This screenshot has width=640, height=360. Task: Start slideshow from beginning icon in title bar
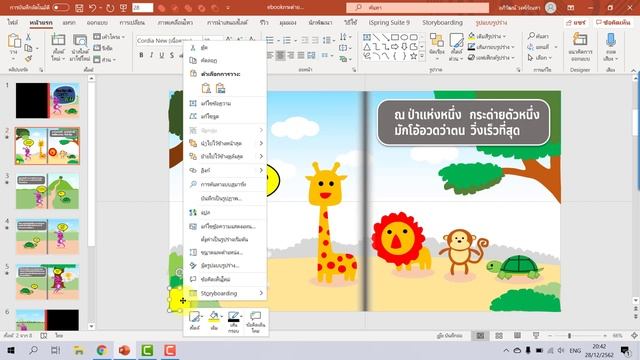(124, 8)
